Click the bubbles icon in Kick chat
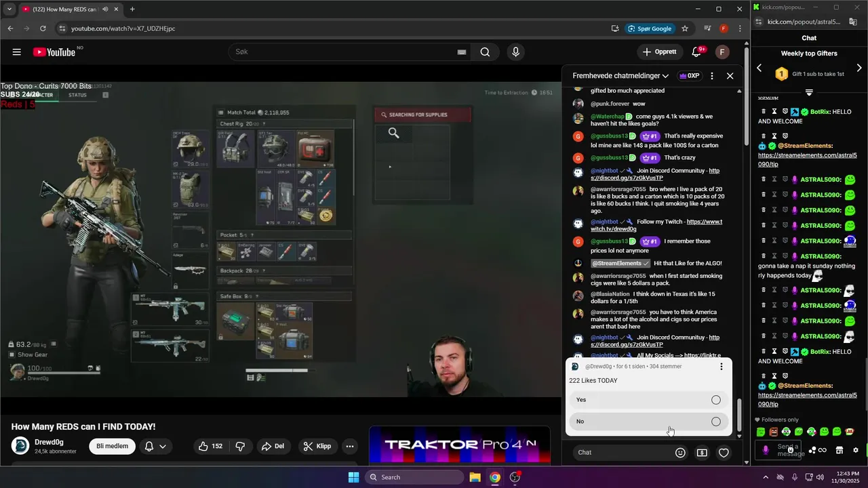This screenshot has height=488, width=868. pyautogui.click(x=812, y=450)
